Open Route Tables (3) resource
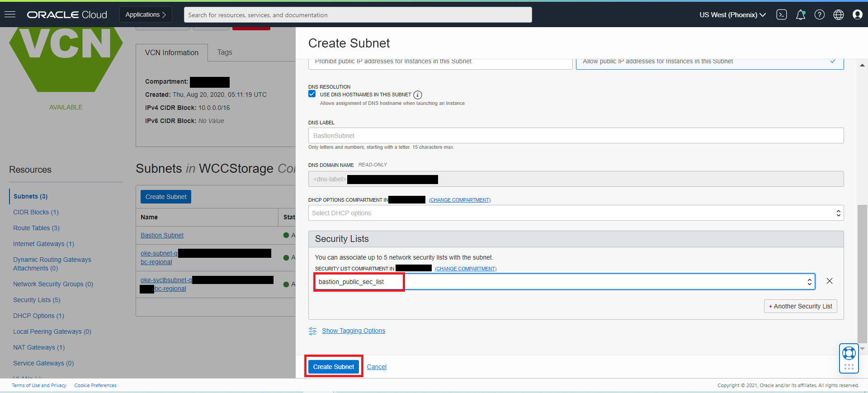868x393 pixels. [36, 228]
